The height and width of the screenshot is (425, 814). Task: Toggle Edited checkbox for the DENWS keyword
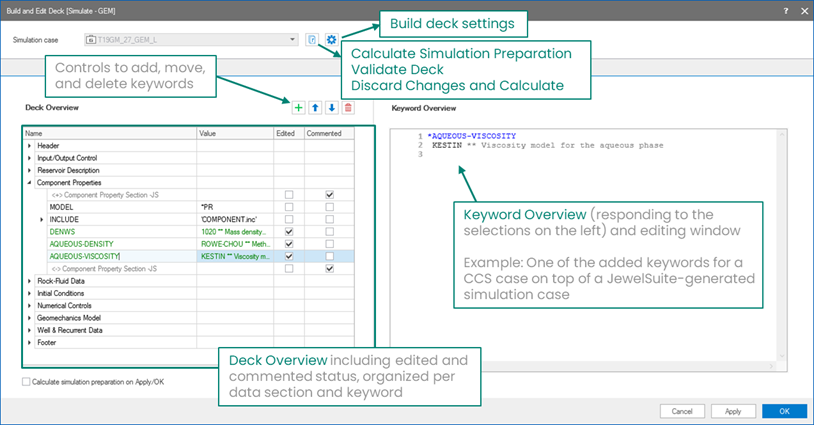[x=289, y=231]
